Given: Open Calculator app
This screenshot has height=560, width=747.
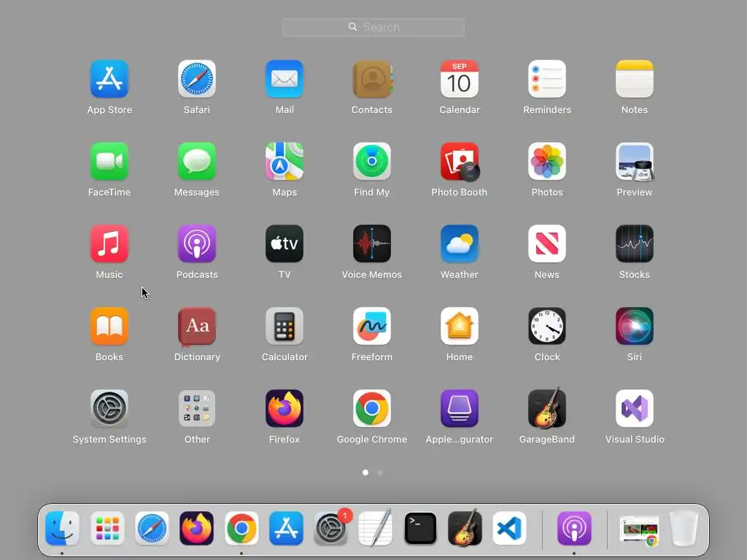Looking at the screenshot, I should (x=285, y=326).
